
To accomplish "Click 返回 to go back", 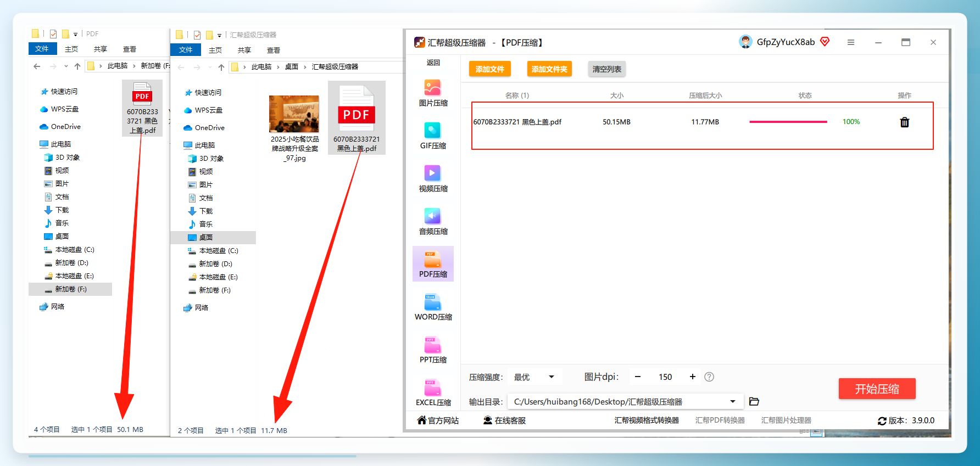I will [433, 63].
